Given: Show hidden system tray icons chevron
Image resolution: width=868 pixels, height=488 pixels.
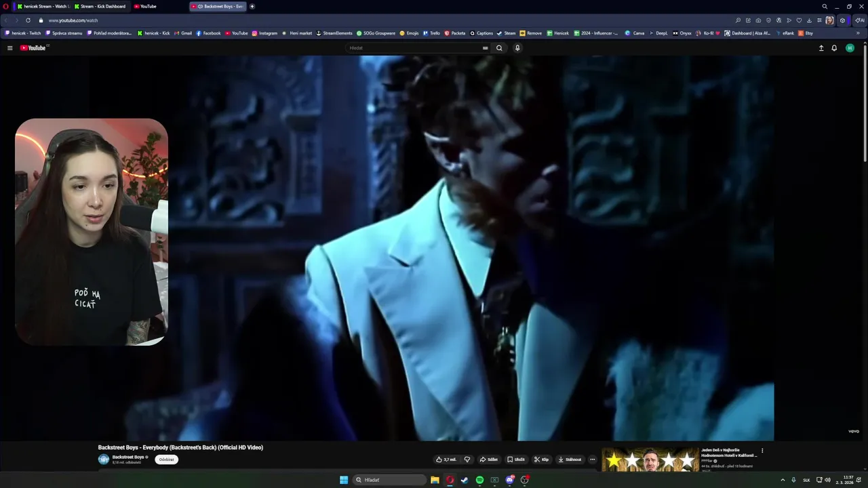Looking at the screenshot, I should [783, 480].
